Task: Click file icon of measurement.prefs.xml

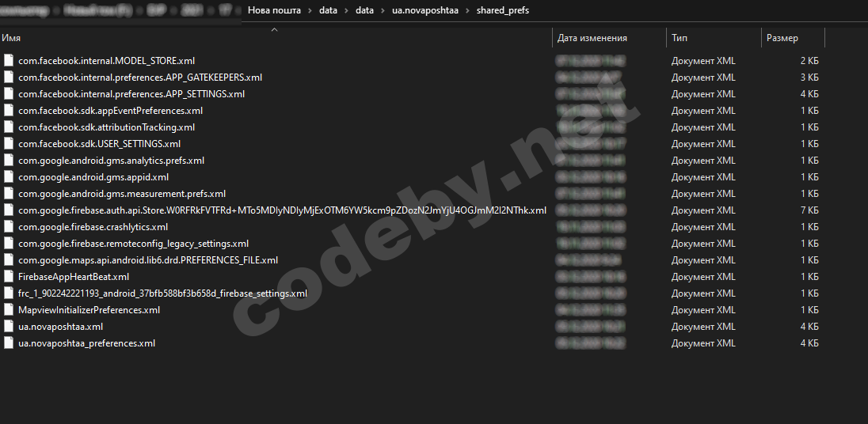Action: (8, 194)
